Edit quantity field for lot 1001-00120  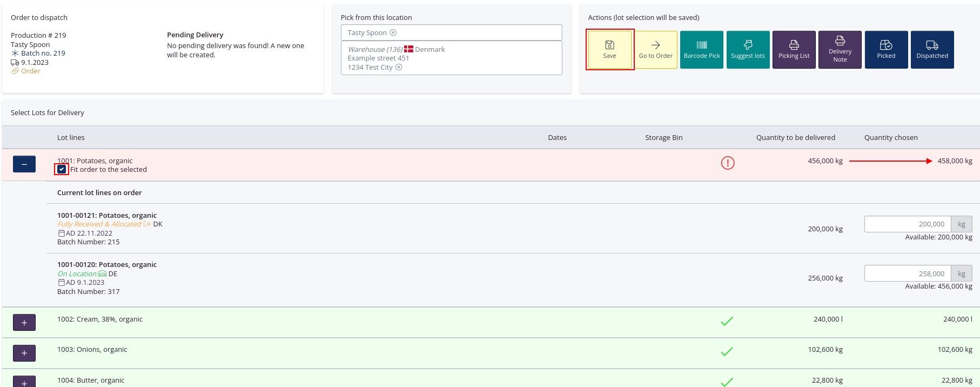(x=908, y=273)
